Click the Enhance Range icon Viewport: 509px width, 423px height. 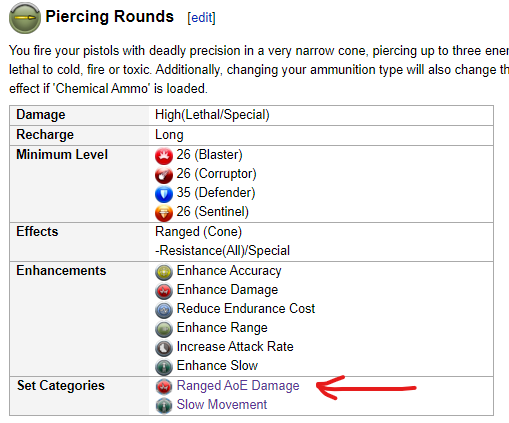[164, 329]
